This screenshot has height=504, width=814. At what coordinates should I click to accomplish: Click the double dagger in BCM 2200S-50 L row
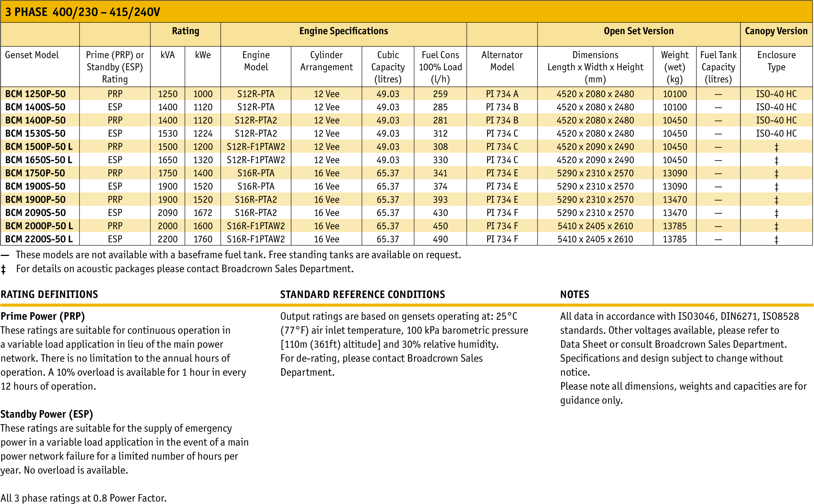776,240
